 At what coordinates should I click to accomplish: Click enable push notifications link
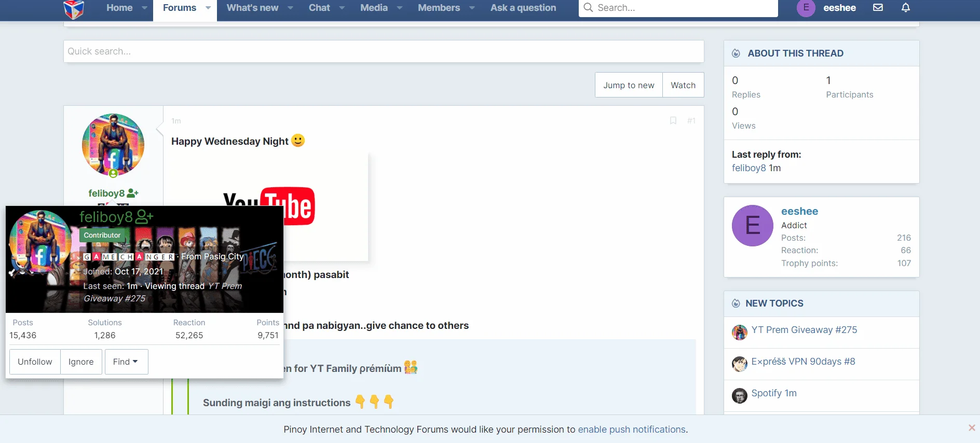coord(632,430)
